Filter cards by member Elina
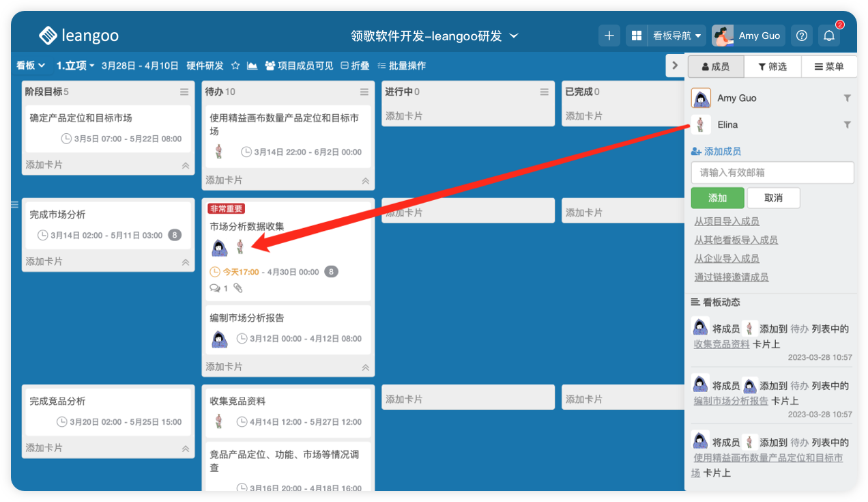The image size is (868, 502). coord(847,125)
